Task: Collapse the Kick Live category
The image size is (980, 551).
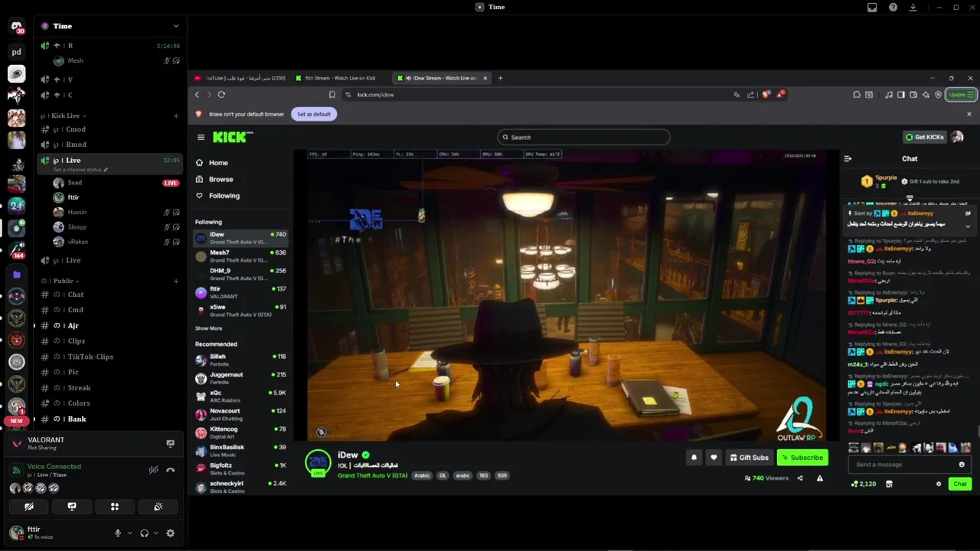Action: pyautogui.click(x=67, y=116)
